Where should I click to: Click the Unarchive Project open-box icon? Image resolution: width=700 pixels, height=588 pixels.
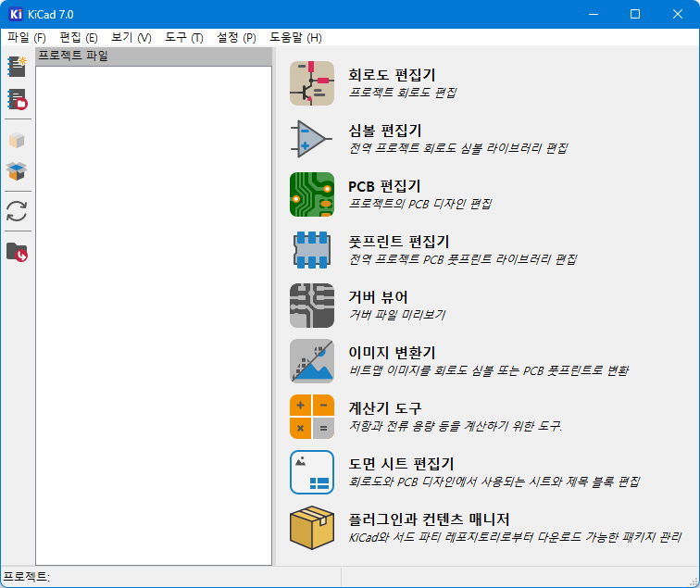point(17,171)
